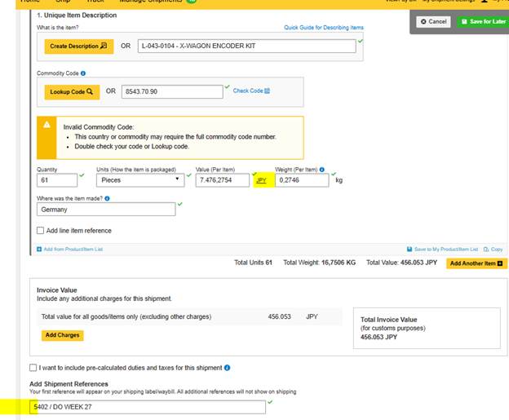
Task: Click Add from Product/Item List link
Action: (x=70, y=250)
